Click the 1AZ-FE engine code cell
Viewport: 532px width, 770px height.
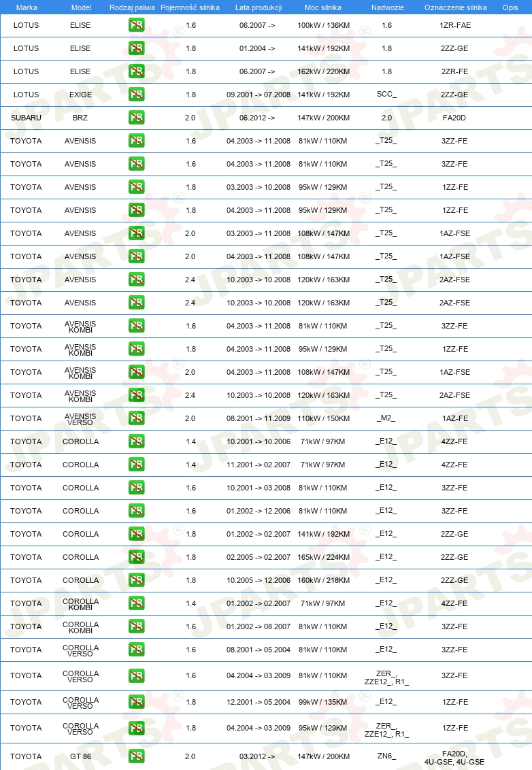tap(455, 418)
